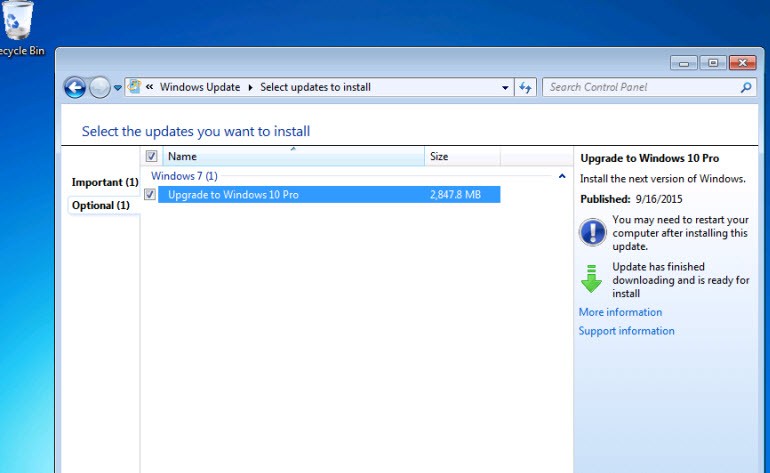Select Windows Update breadcrumb
770x473 pixels.
[x=200, y=87]
